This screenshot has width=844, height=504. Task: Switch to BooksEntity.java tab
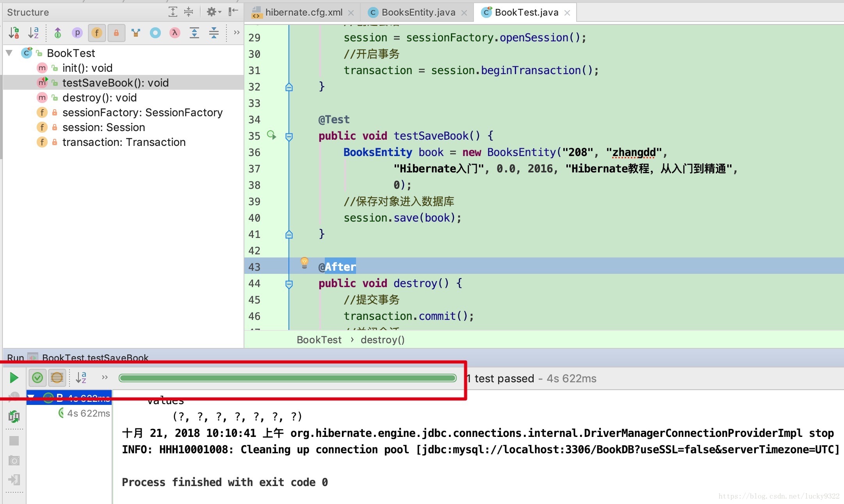point(418,12)
